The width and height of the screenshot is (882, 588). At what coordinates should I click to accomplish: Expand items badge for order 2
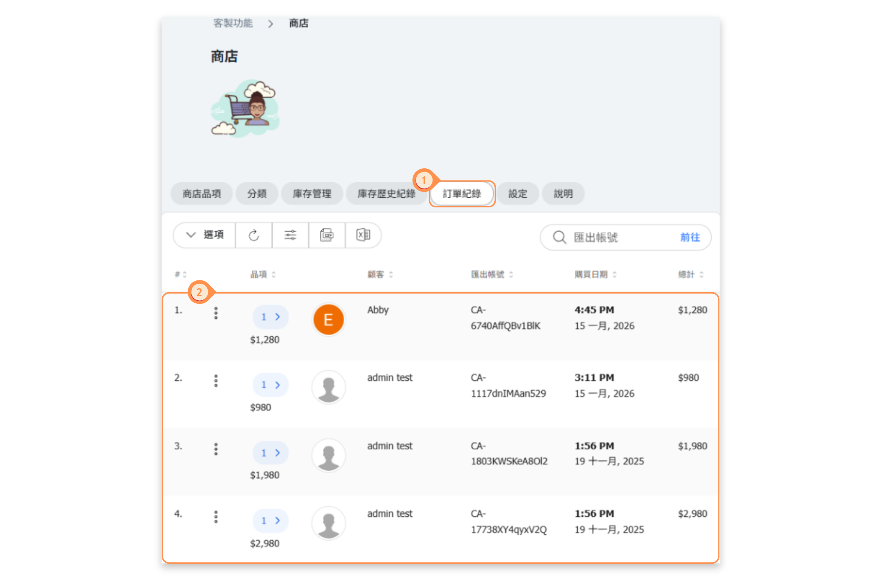[x=270, y=385]
